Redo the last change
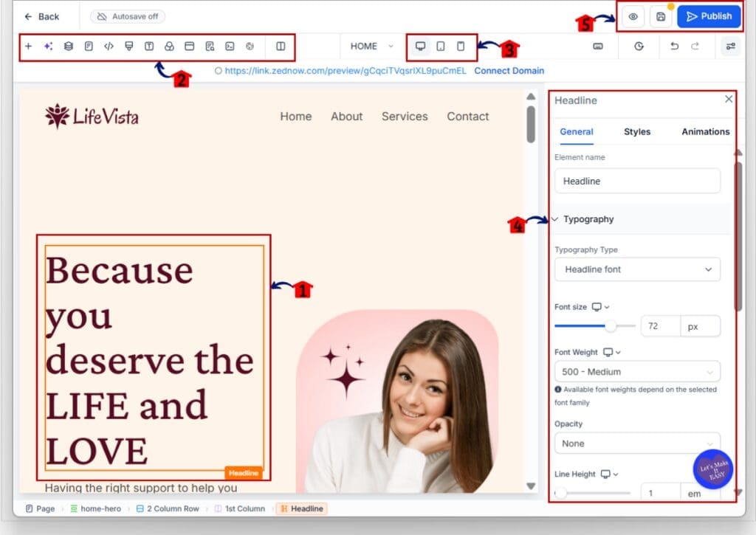This screenshot has height=535, width=756. click(x=695, y=46)
